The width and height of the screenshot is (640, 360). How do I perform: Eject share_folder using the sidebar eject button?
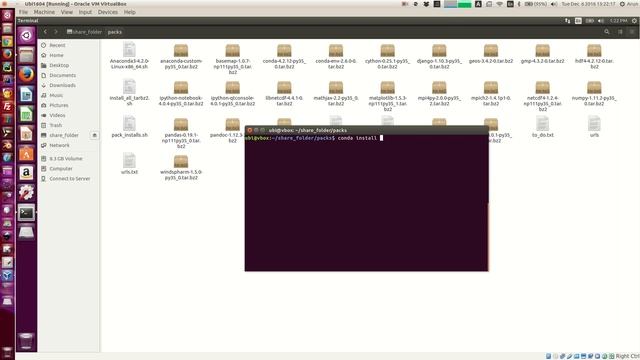(x=94, y=135)
